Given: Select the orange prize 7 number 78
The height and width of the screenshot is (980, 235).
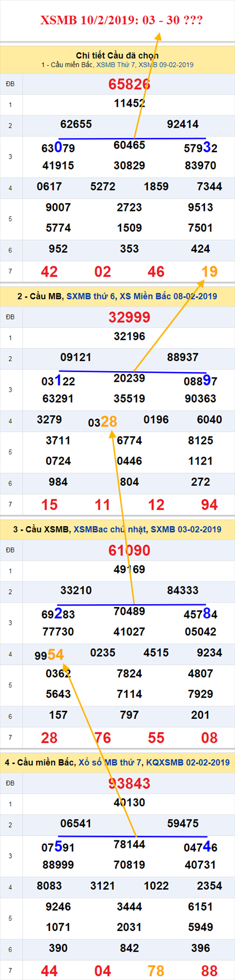Looking at the screenshot, I should coord(156,971).
